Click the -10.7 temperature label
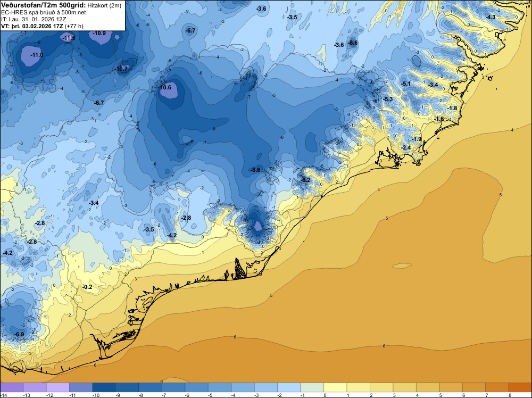This screenshot has height=398, width=532. pos(121,69)
